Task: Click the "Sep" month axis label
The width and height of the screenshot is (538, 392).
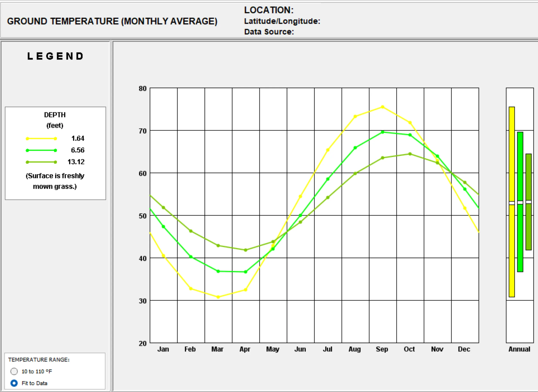Action: point(382,349)
